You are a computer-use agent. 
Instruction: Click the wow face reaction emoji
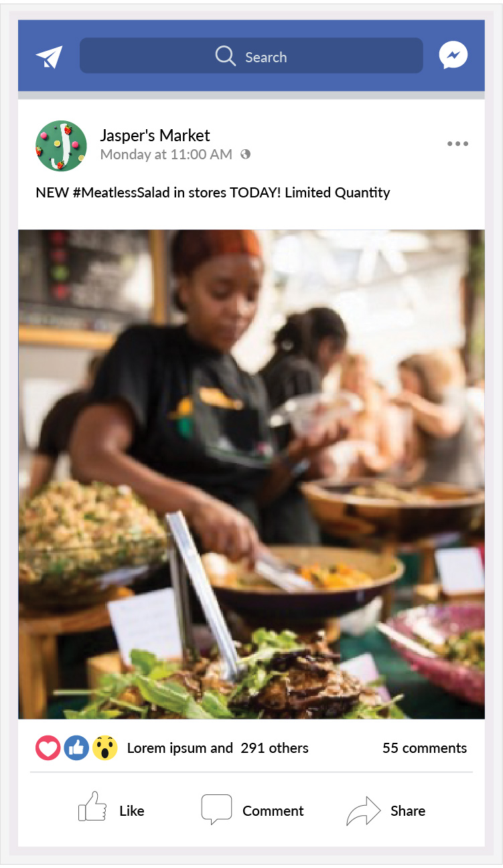104,748
